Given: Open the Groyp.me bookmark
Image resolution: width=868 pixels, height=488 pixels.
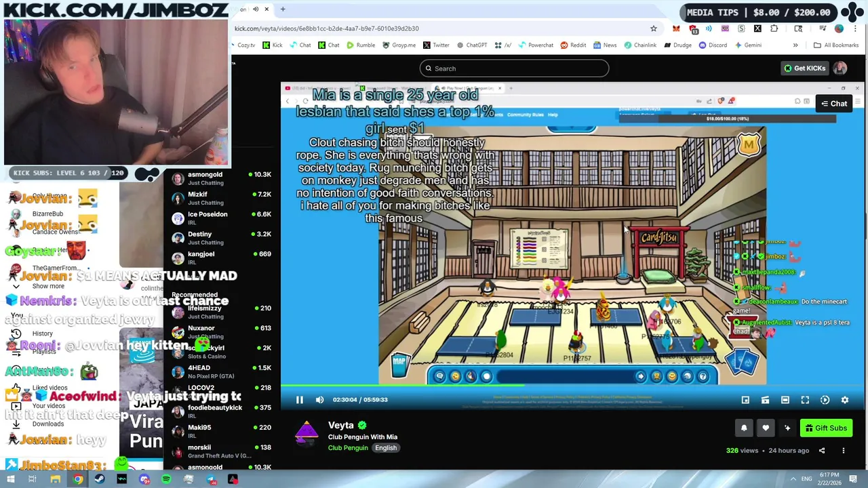Looking at the screenshot, I should coord(399,45).
